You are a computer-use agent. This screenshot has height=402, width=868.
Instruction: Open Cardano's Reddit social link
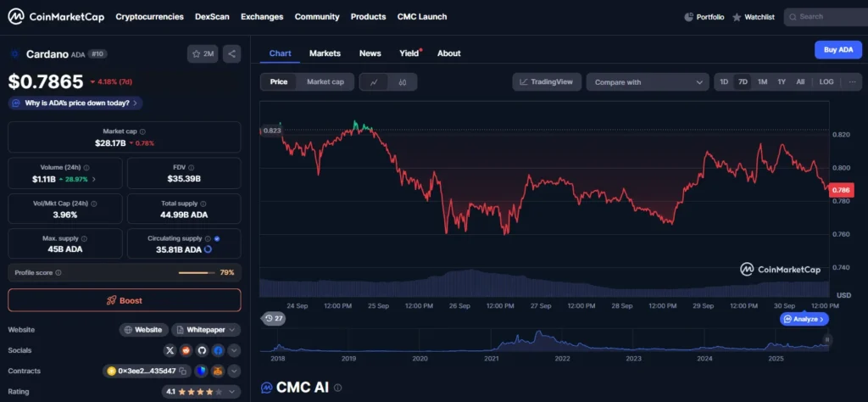(x=186, y=350)
